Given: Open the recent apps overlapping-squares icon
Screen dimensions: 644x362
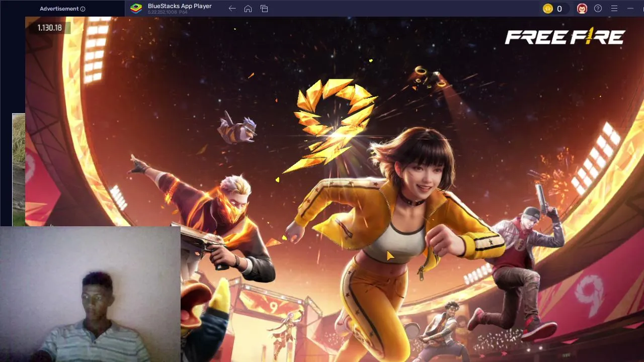Looking at the screenshot, I should pos(264,9).
